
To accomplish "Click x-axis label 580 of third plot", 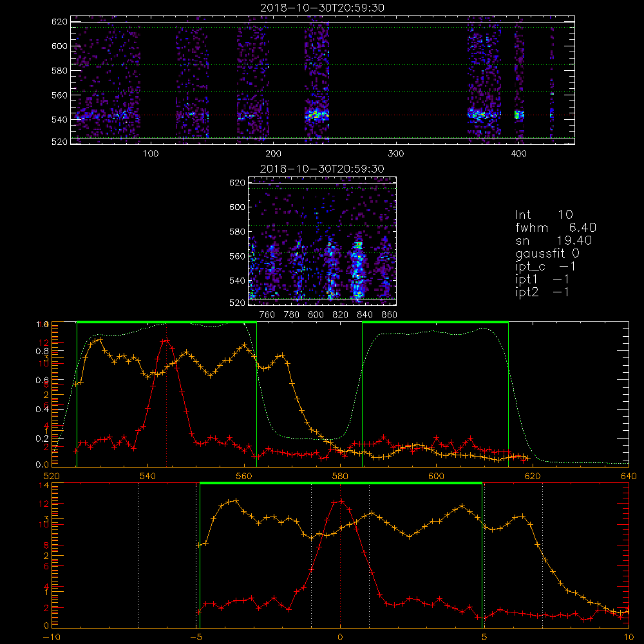I will (x=341, y=477).
